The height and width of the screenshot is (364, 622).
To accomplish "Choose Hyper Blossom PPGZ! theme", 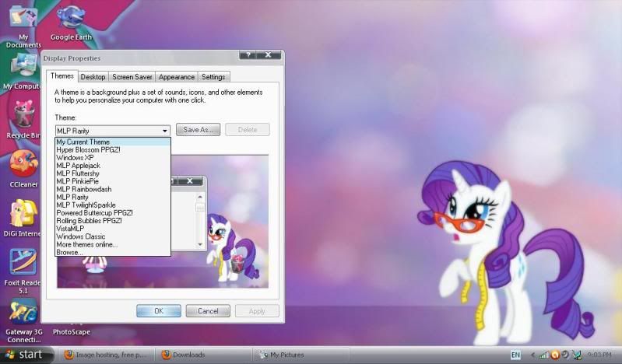I will coord(113,150).
